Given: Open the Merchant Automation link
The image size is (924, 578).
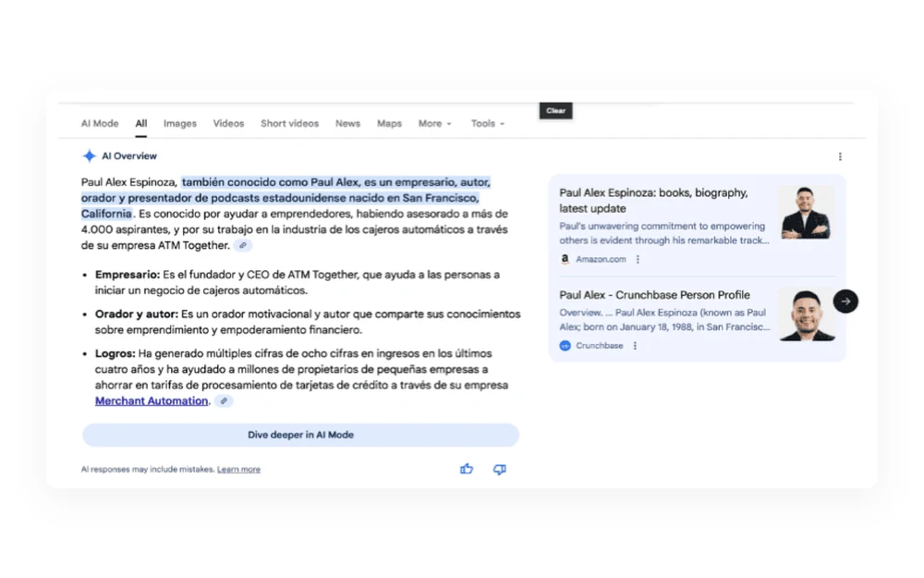Looking at the screenshot, I should pyautogui.click(x=152, y=401).
